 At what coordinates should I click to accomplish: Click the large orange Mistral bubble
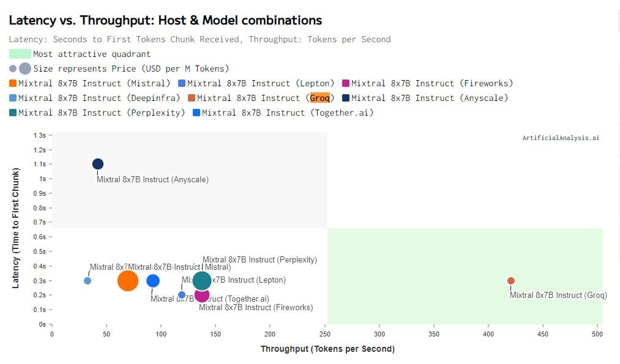pyautogui.click(x=128, y=281)
